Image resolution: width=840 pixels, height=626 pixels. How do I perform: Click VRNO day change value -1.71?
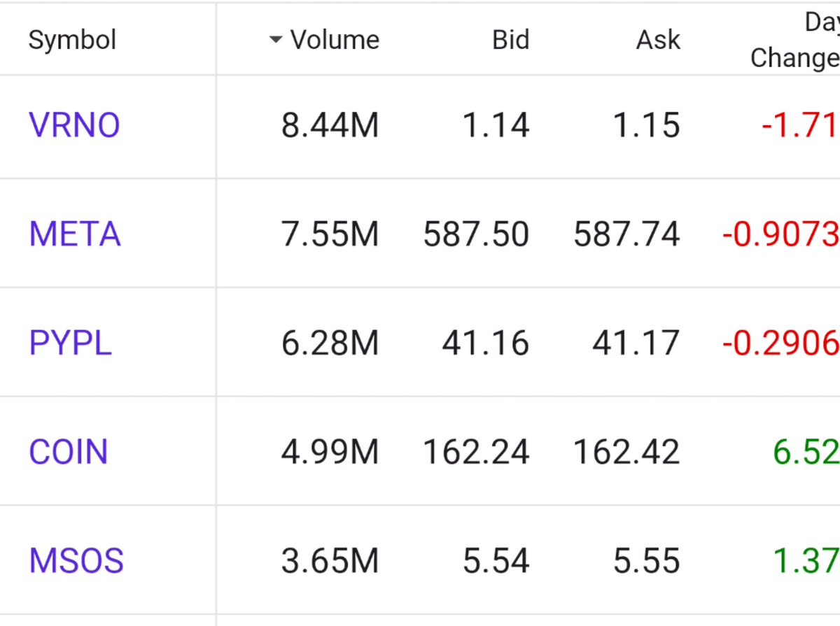point(800,126)
